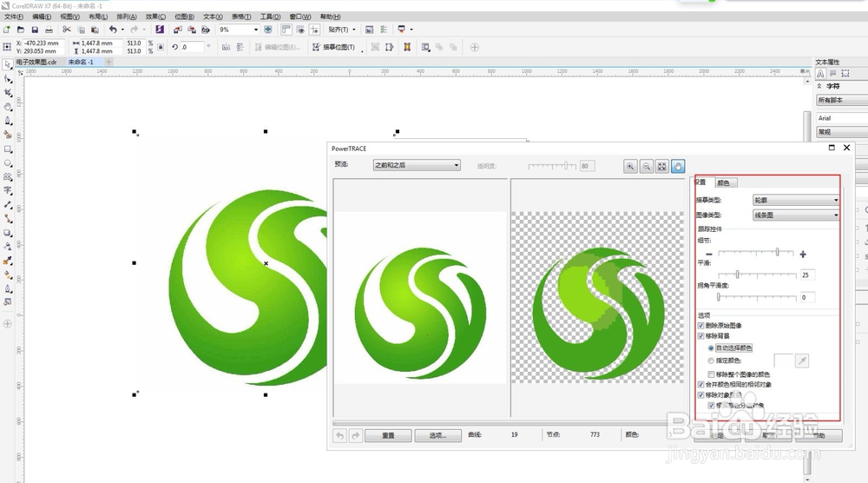The width and height of the screenshot is (868, 483).
Task: Open the 效果(C) menu
Action: click(x=155, y=17)
